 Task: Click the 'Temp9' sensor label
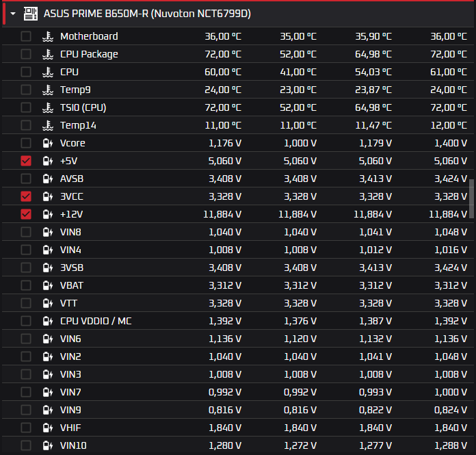click(75, 90)
